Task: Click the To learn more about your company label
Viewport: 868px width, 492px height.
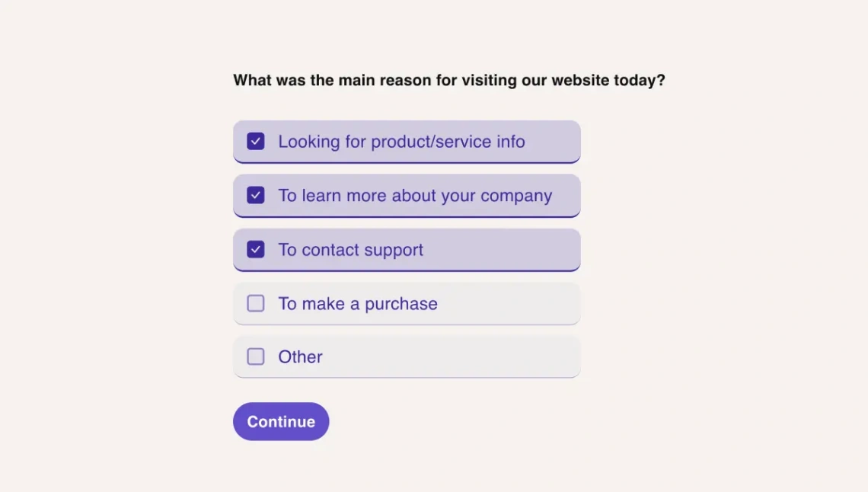Action: (x=415, y=196)
